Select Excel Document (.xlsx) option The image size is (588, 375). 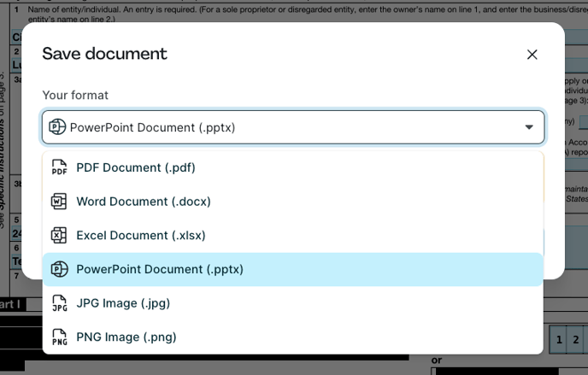(293, 235)
